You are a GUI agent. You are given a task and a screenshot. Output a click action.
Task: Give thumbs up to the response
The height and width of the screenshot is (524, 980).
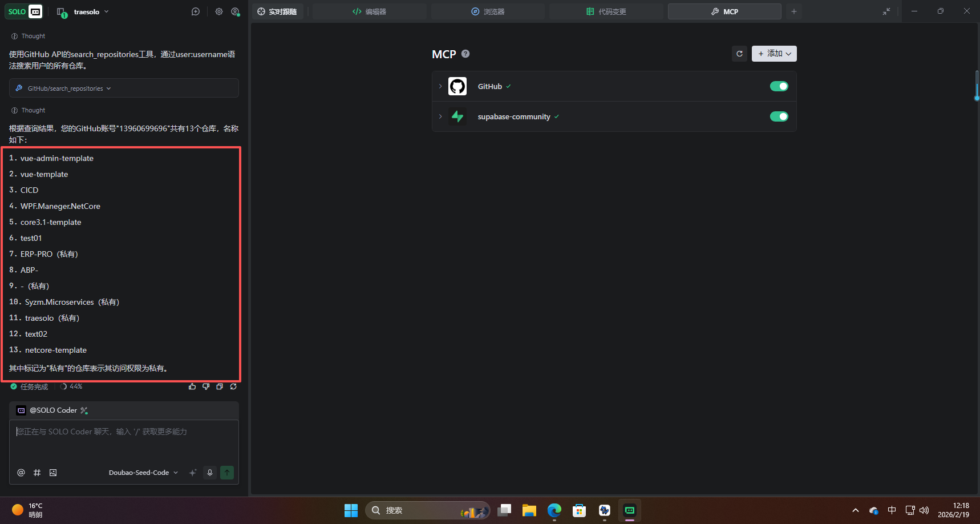(x=192, y=386)
